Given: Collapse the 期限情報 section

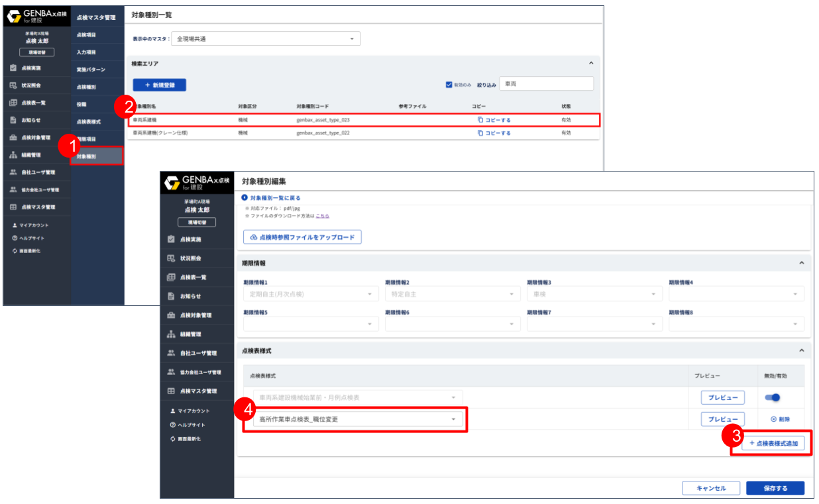Looking at the screenshot, I should coord(801,263).
